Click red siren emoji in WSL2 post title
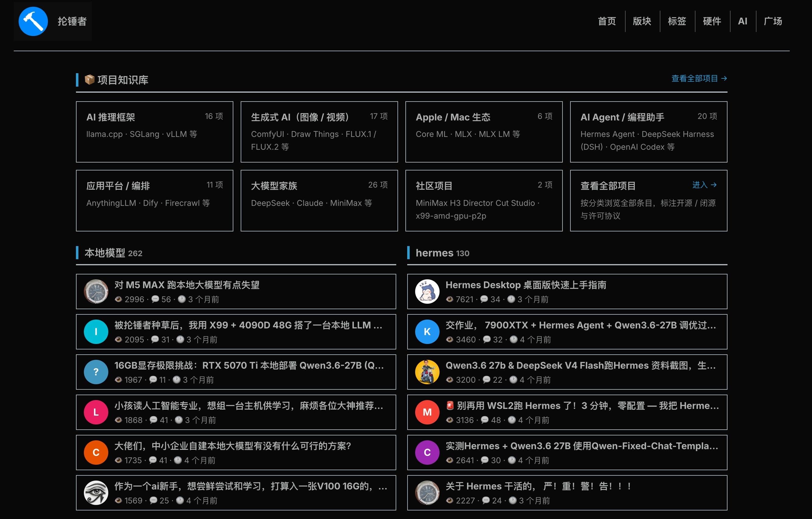 (450, 406)
